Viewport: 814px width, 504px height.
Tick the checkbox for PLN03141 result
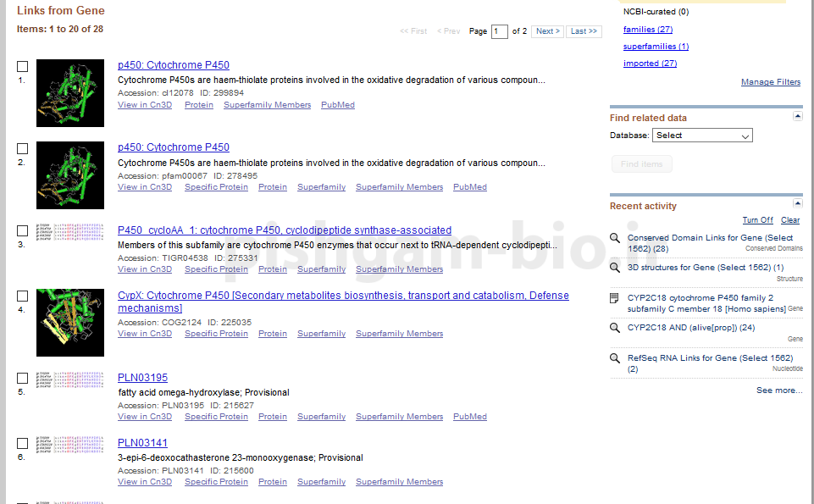tap(23, 443)
